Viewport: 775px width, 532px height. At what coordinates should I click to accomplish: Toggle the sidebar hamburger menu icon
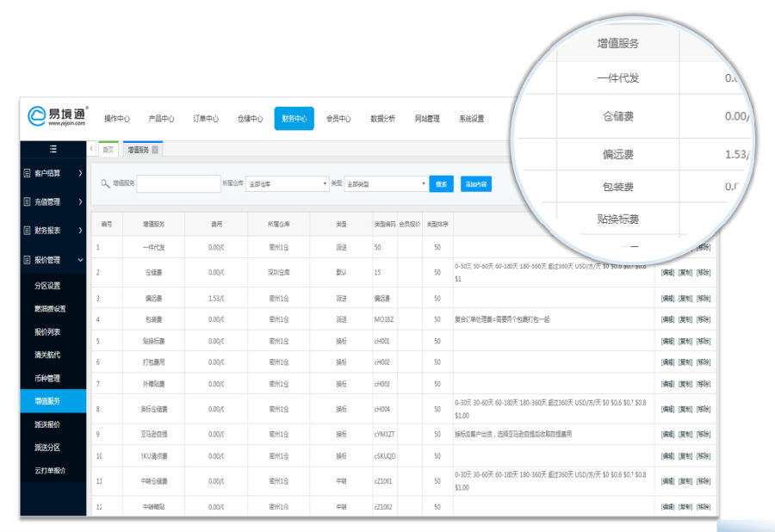click(53, 149)
